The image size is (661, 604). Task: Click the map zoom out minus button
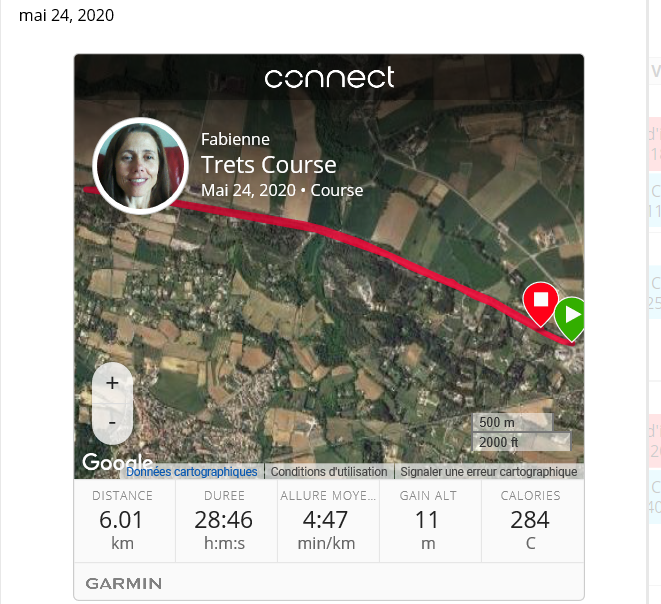point(112,423)
